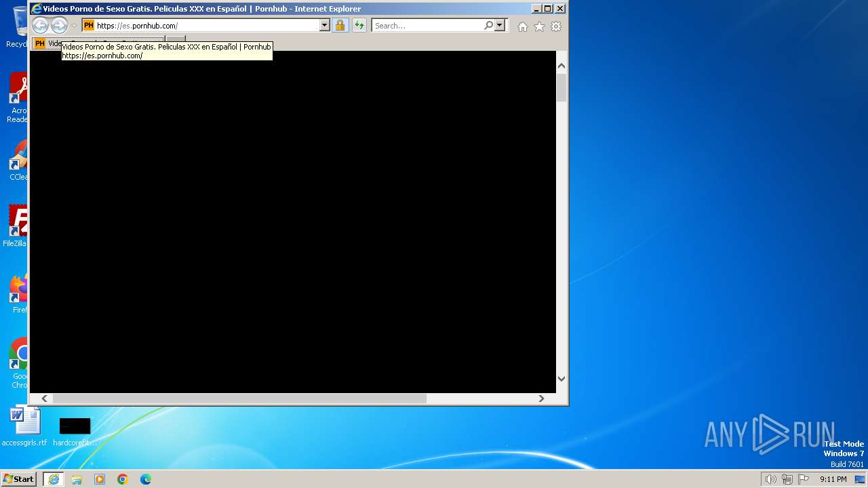Go forward with the Forward arrow button
Image resolution: width=868 pixels, height=488 pixels.
tap(59, 26)
